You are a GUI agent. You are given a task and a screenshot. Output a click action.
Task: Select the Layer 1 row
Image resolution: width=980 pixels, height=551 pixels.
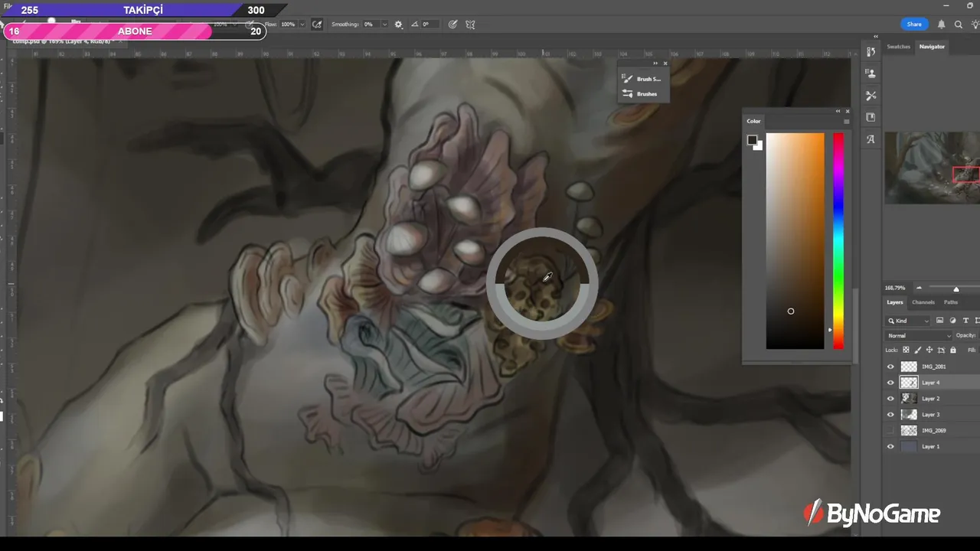(932, 446)
